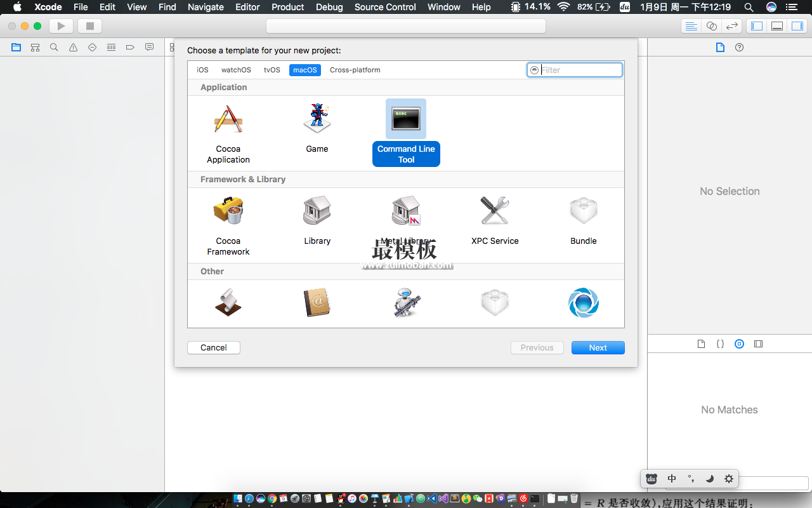The height and width of the screenshot is (508, 812).
Task: Click the Run play button
Action: [x=62, y=26]
